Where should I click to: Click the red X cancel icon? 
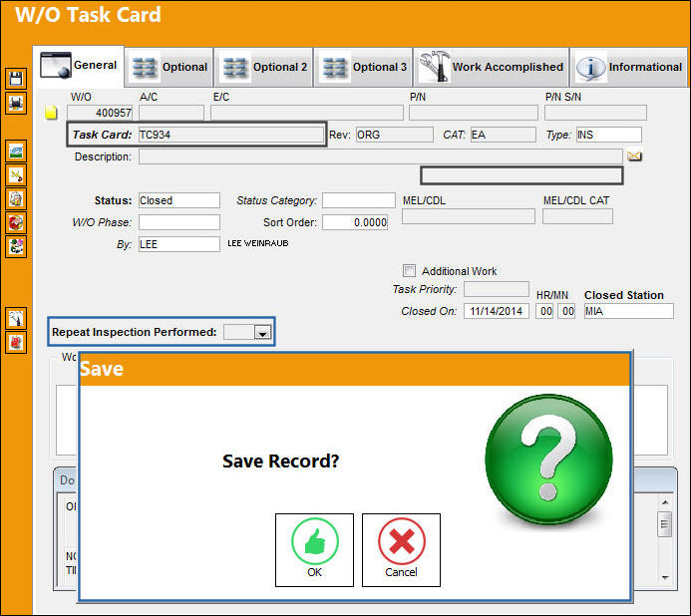pyautogui.click(x=402, y=541)
